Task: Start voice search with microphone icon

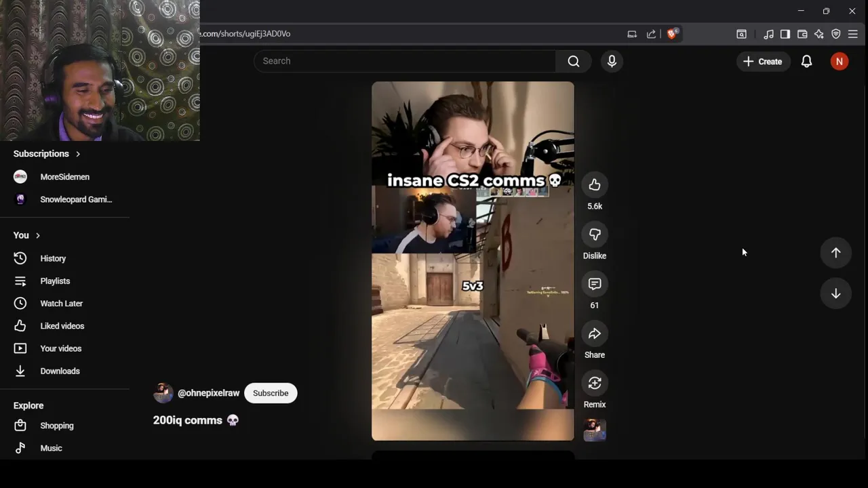Action: (612, 61)
